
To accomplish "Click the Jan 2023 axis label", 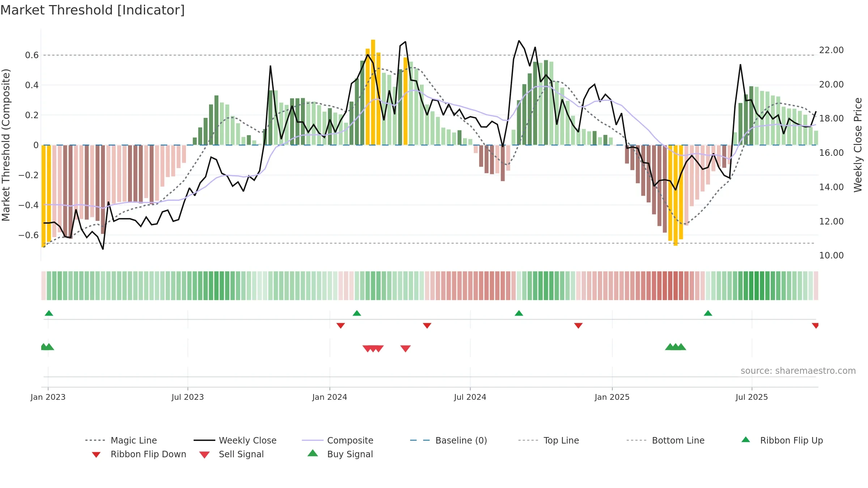I will [x=48, y=397].
